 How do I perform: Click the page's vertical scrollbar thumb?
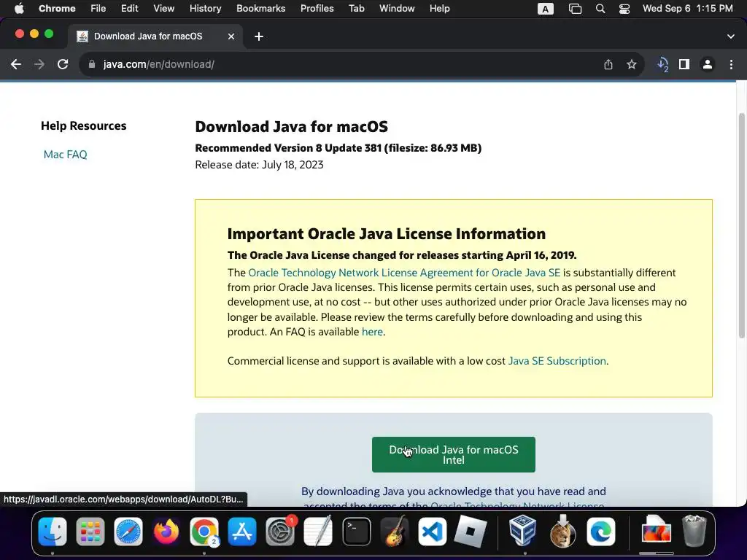click(741, 226)
